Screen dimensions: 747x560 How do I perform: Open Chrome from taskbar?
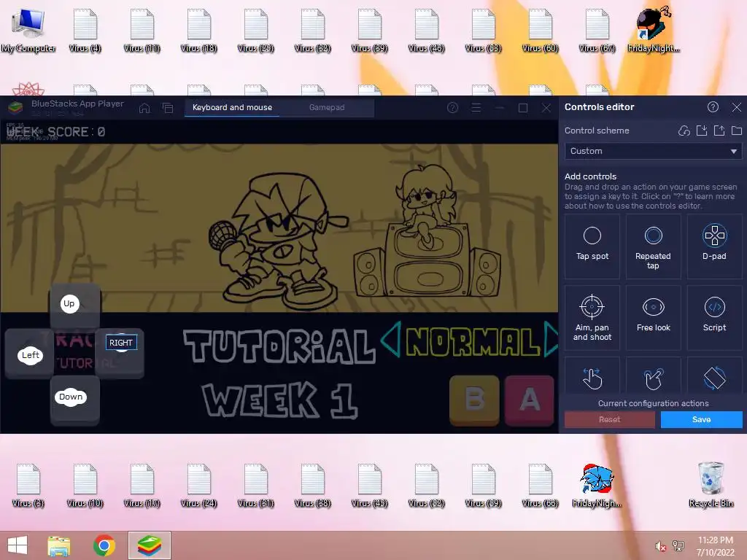[x=104, y=545]
